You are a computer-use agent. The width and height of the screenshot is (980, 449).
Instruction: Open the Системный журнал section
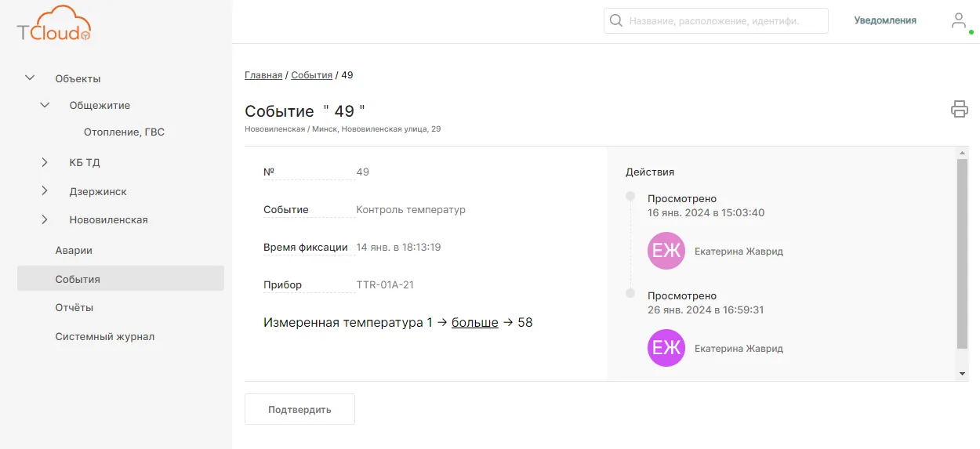click(105, 337)
